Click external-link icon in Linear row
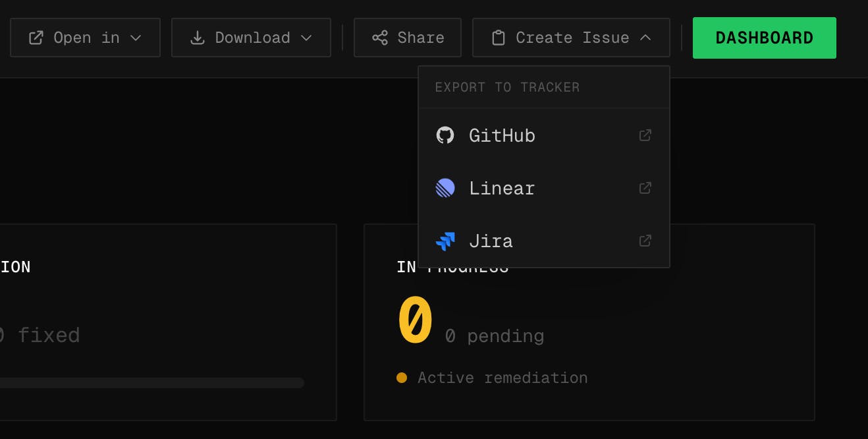This screenshot has width=868, height=439. coord(645,188)
